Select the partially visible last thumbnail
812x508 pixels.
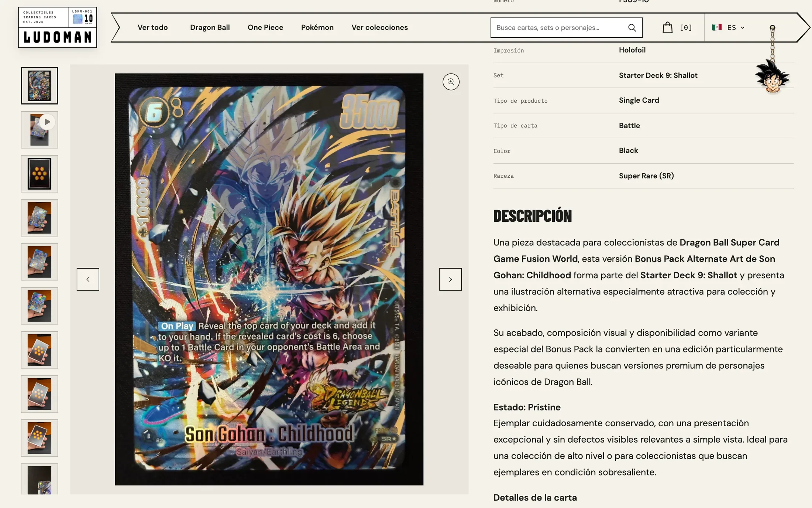(39, 479)
